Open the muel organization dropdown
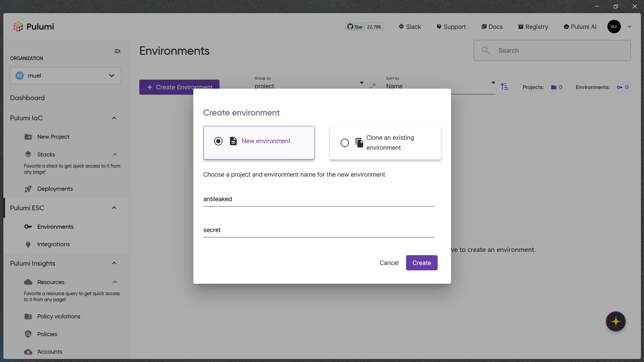Screen dimensions: 644x362 coord(65,76)
